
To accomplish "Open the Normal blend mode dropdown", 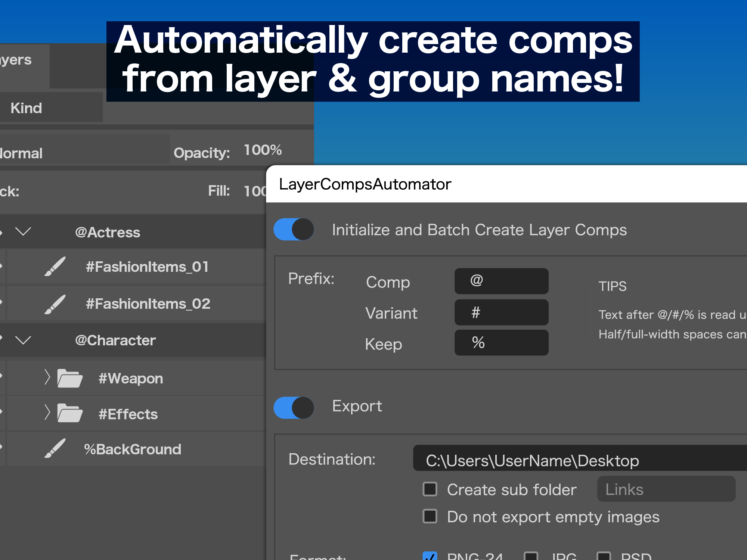I will [x=85, y=149].
